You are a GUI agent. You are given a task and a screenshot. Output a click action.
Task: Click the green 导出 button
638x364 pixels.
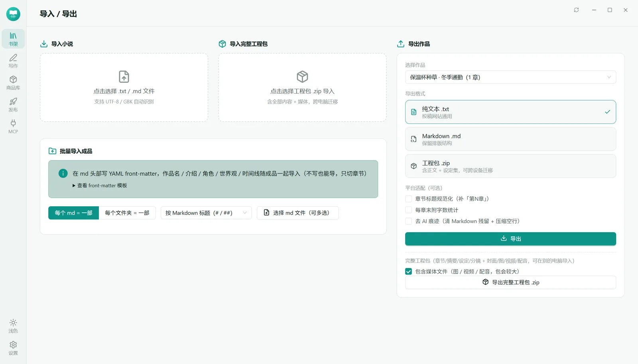510,239
